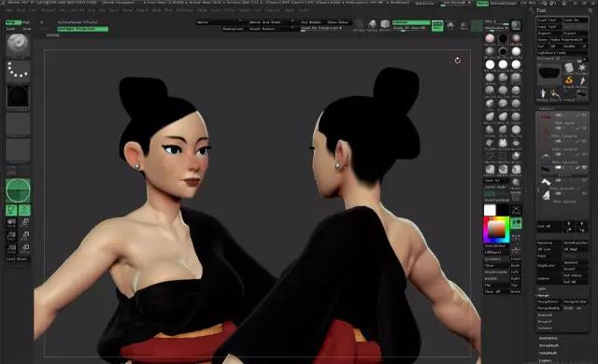Open the Alpha menu

pos(8,10)
